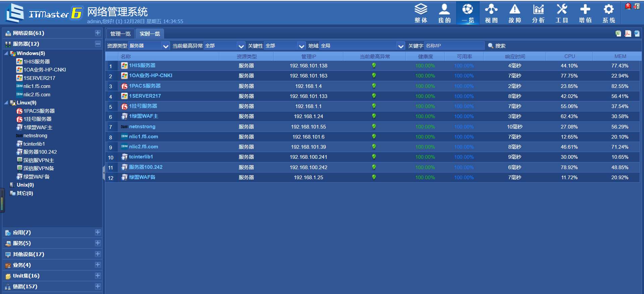Click the blue icon beside the PDF export icon

point(637,33)
